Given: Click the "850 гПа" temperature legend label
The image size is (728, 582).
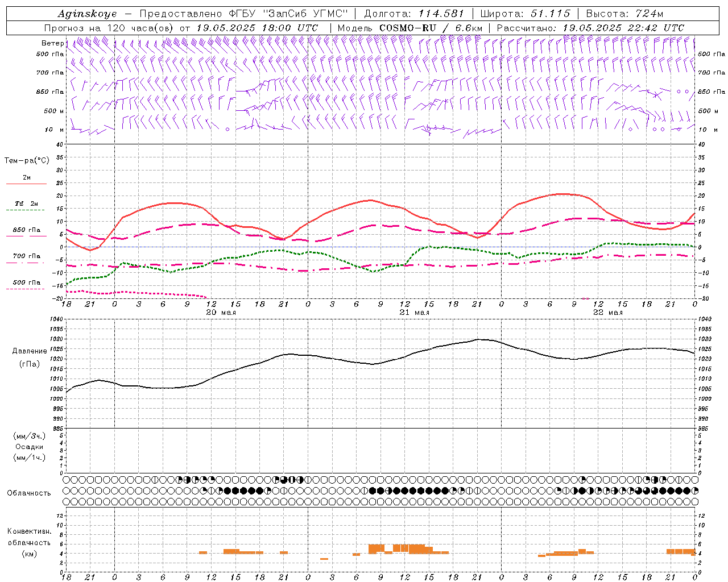Looking at the screenshot, I should [27, 230].
